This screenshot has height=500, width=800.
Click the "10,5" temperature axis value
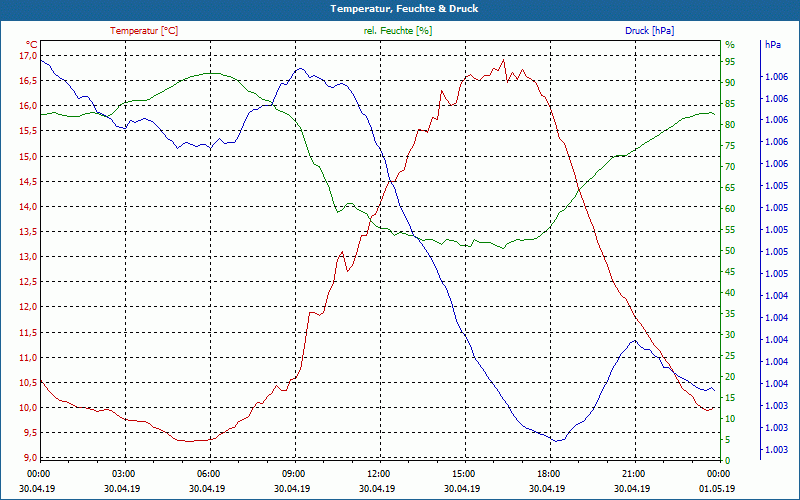(x=29, y=382)
